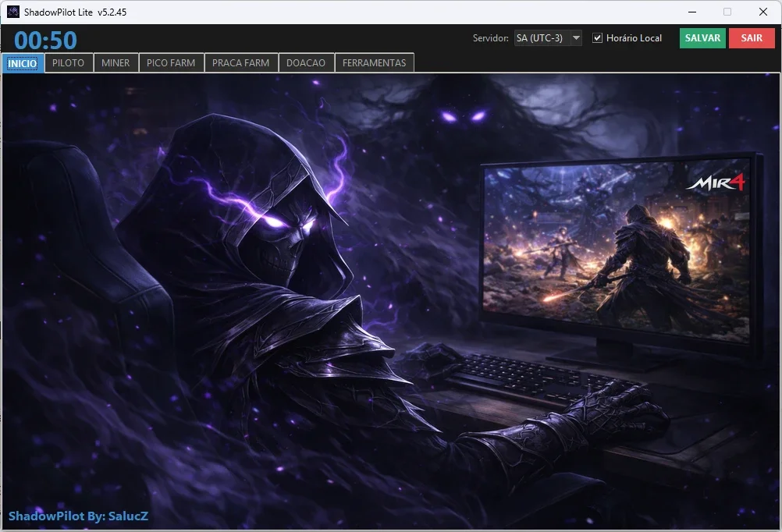
Task: Click the ShadowPilot By: SalucZ credit text
Action: point(78,516)
